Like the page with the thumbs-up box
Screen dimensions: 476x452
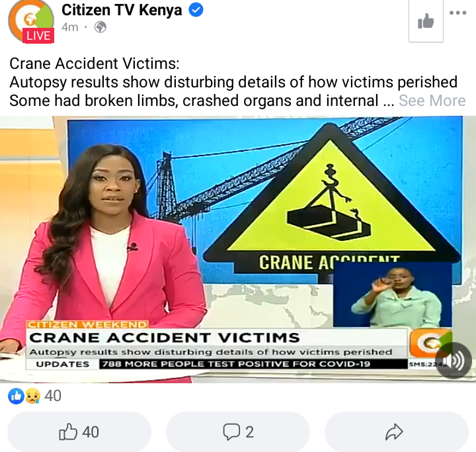click(x=426, y=21)
